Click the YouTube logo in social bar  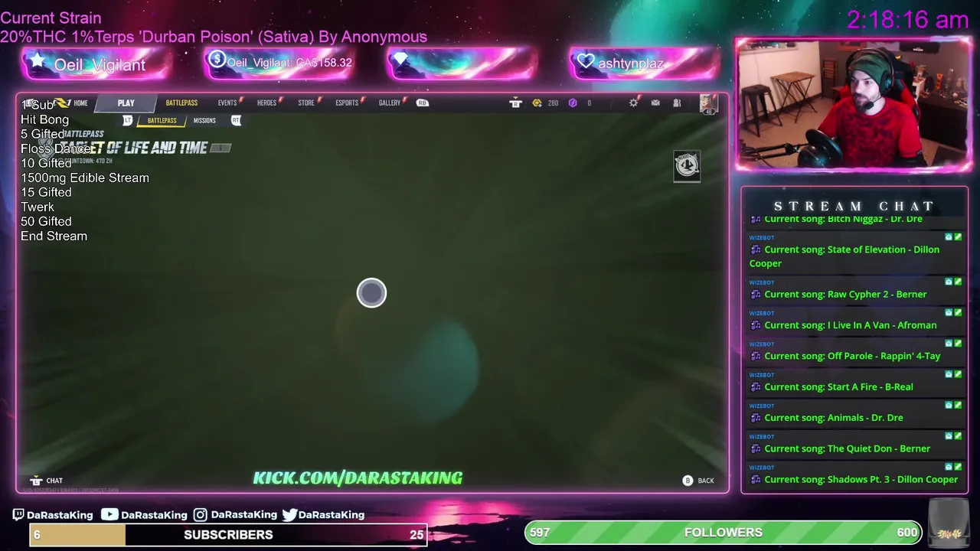(x=109, y=514)
